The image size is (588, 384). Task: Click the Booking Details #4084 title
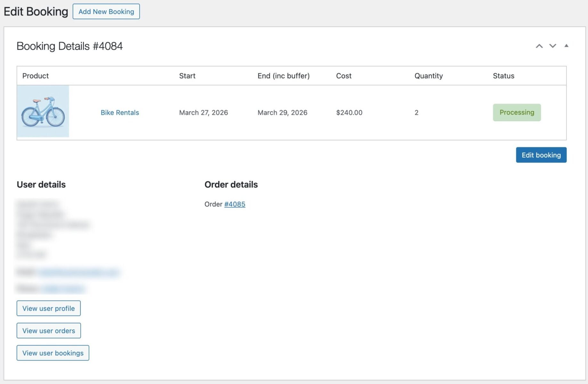[x=70, y=46]
